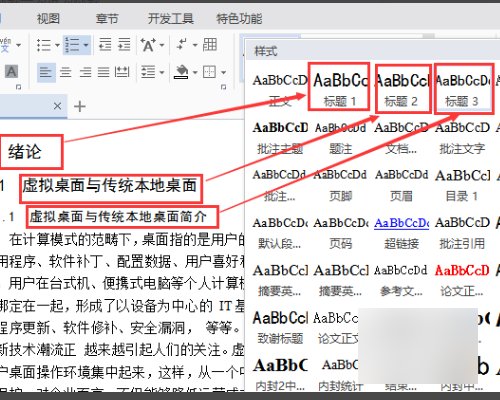Select the 题注 style
The image size is (500, 400).
click(x=340, y=137)
